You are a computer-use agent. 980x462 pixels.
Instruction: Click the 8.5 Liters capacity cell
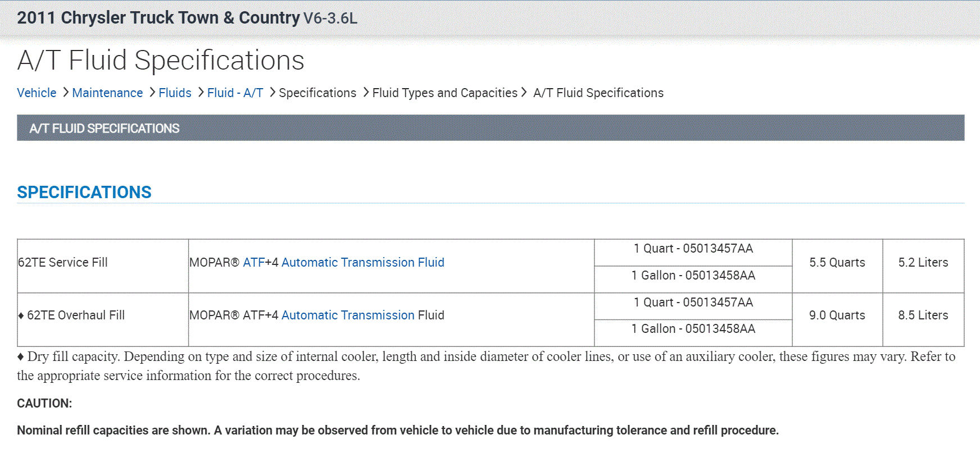[x=923, y=315]
